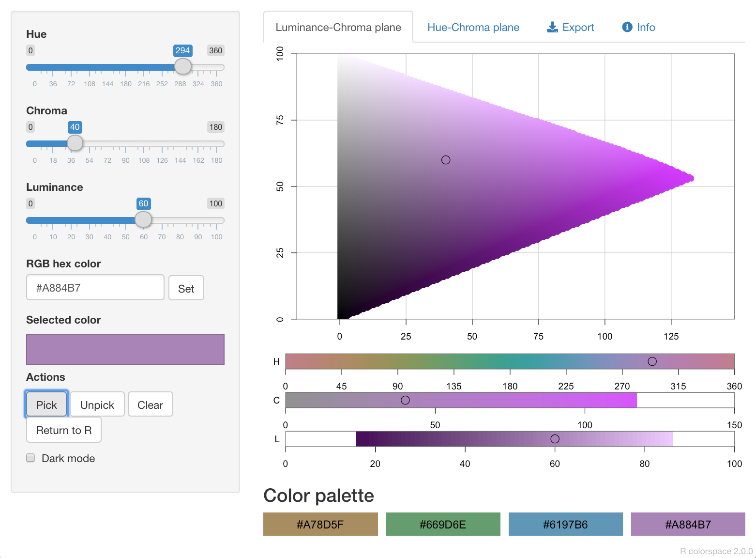Click the Clear button
Viewport: 756px width, 558px height.
(150, 404)
